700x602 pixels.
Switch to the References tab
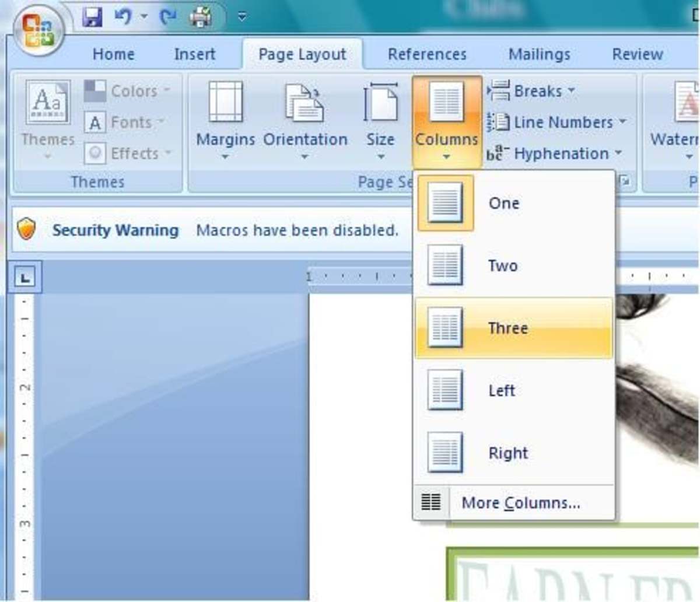click(427, 54)
